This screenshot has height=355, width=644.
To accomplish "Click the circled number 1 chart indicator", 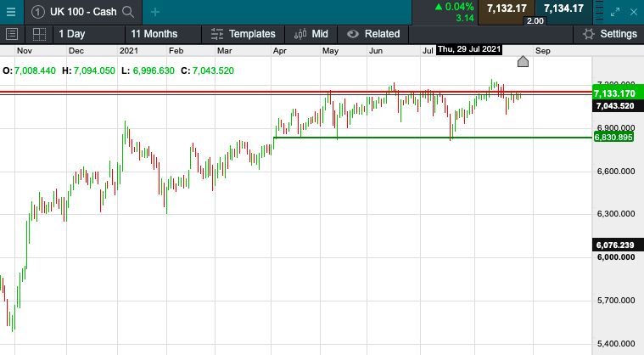I will tap(38, 12).
